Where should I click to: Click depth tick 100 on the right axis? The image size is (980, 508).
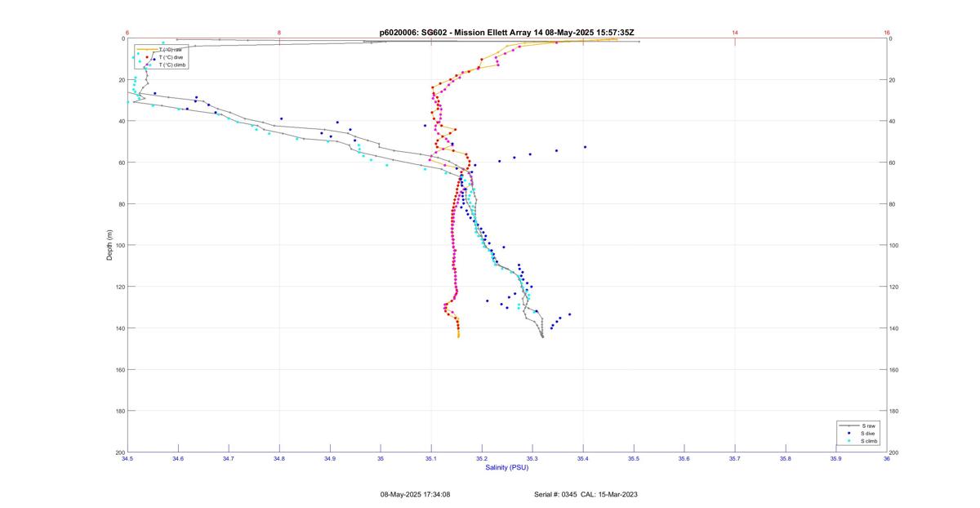pyautogui.click(x=895, y=245)
